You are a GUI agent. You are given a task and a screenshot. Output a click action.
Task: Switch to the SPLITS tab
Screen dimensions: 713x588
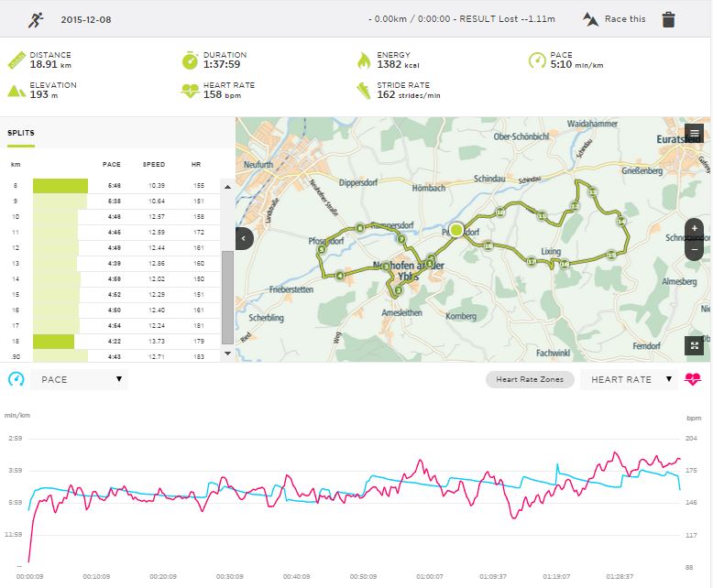tap(21, 133)
